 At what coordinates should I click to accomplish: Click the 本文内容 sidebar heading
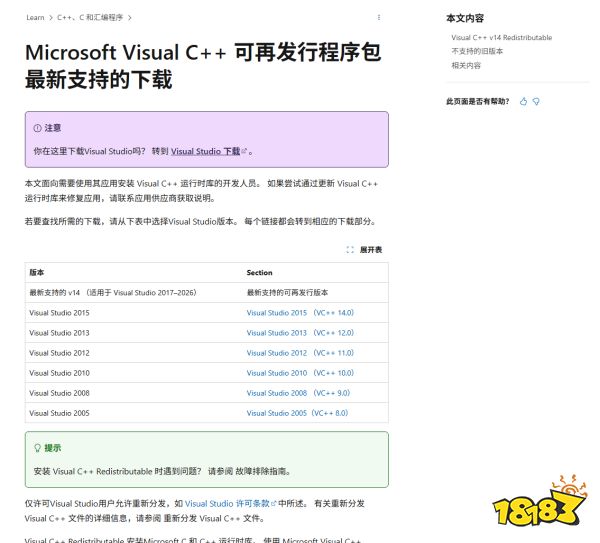tap(465, 18)
